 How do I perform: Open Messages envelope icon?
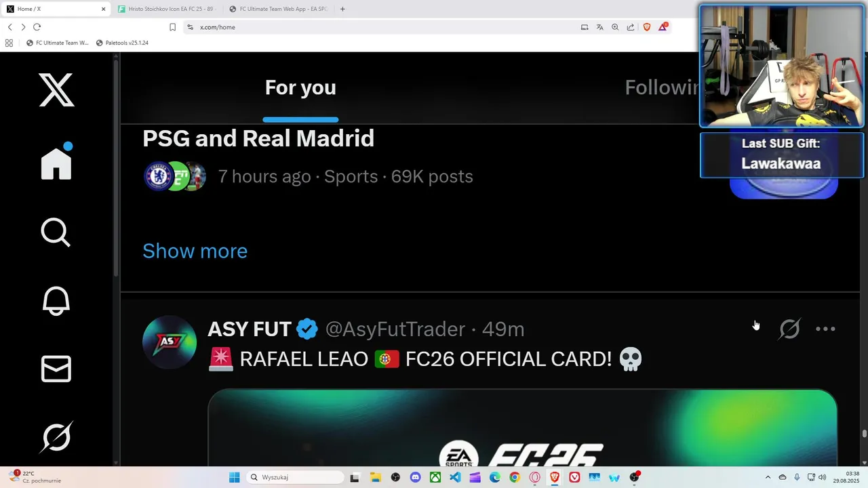[56, 369]
